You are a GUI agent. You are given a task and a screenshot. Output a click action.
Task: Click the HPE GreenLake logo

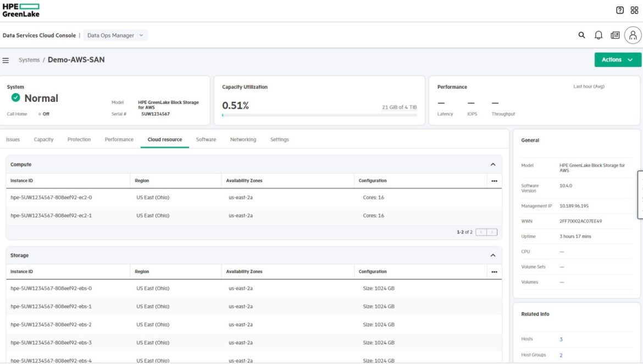[21, 10]
